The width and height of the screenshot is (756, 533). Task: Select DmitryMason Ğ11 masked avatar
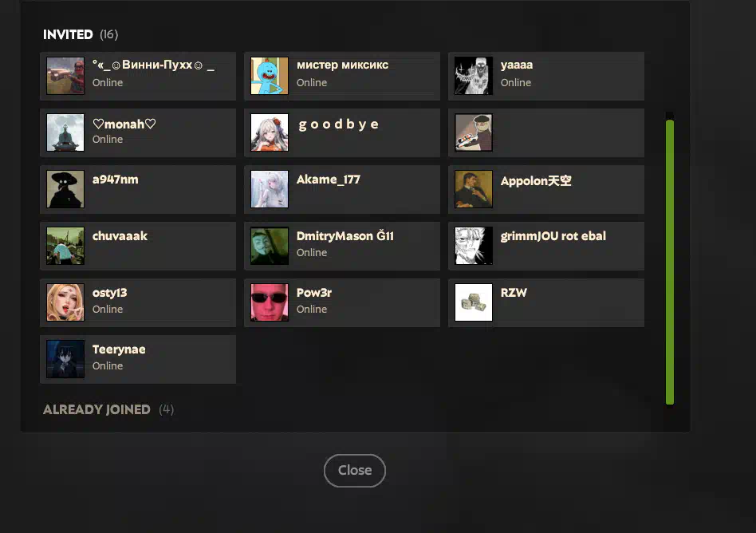click(x=270, y=246)
